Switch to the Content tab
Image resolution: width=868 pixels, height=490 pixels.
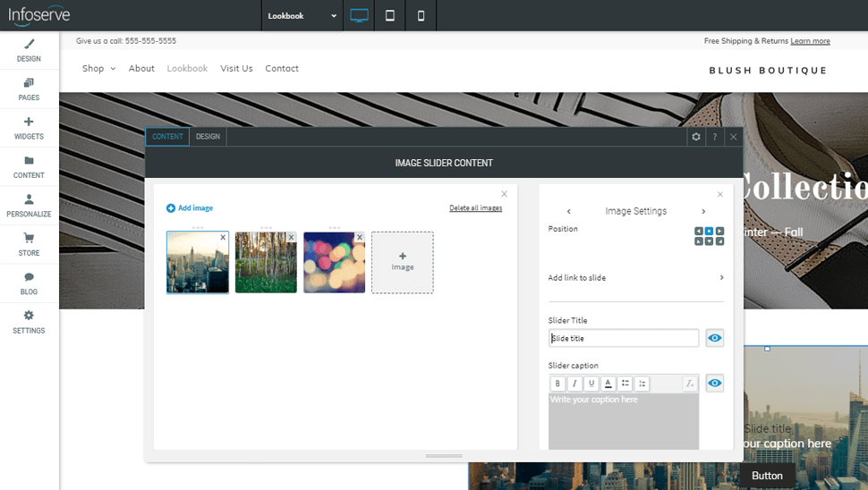click(x=167, y=137)
